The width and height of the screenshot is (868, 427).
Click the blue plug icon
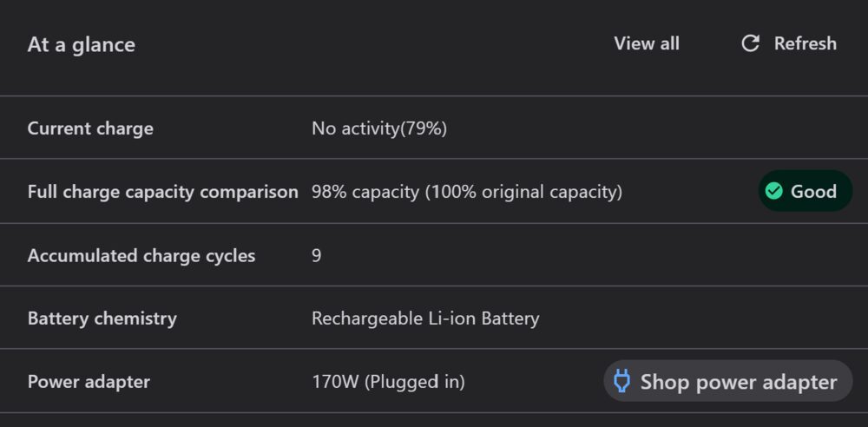pyautogui.click(x=621, y=381)
